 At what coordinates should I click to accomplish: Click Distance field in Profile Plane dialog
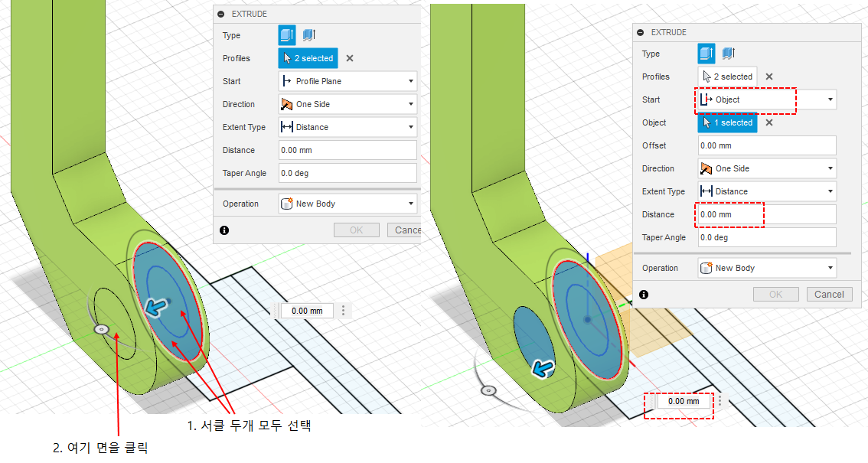click(348, 150)
